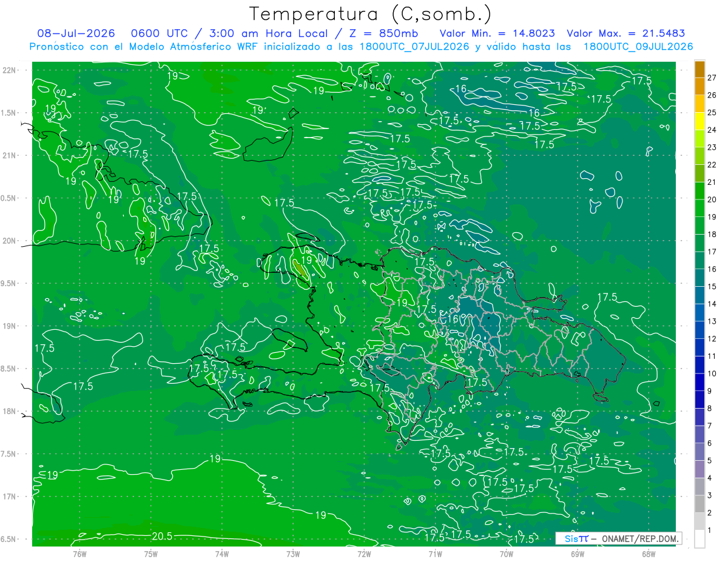Click the legend value "4"
The width and height of the screenshot is (728, 562).
(710, 478)
